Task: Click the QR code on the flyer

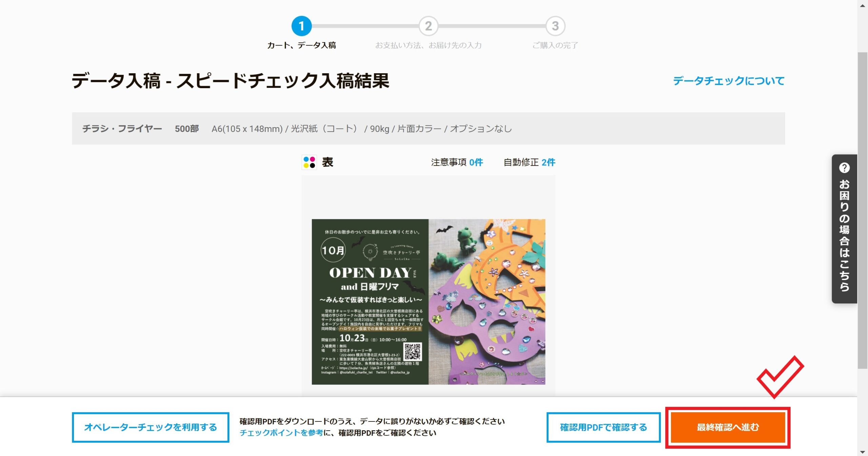Action: [413, 351]
